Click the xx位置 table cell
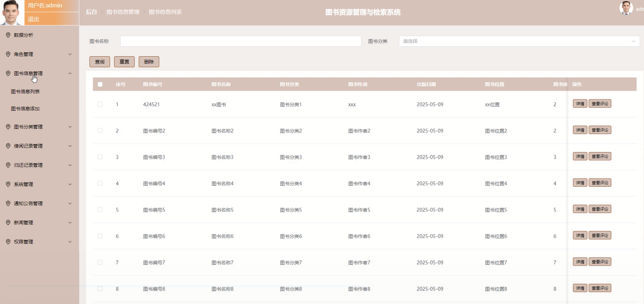The image size is (644, 304). tap(493, 104)
